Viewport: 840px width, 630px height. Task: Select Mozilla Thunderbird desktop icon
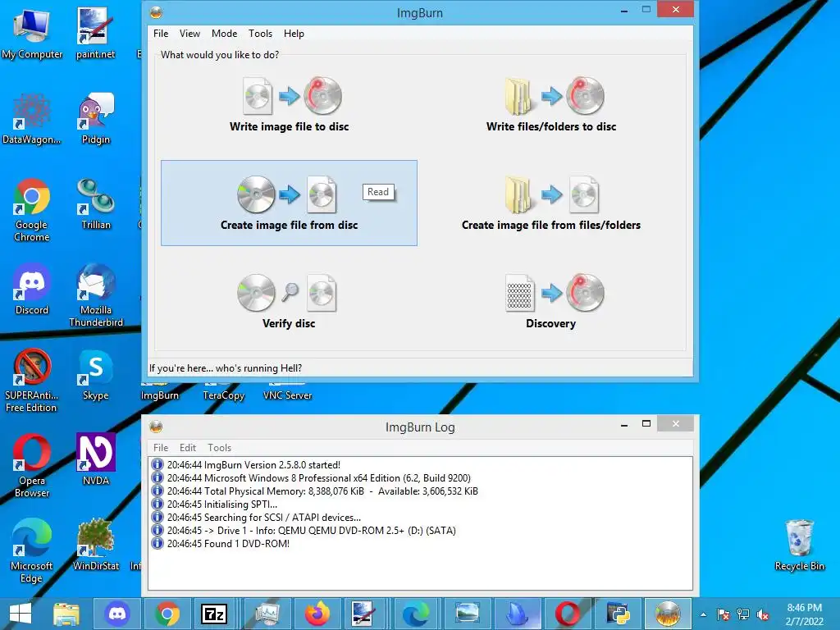(95, 295)
